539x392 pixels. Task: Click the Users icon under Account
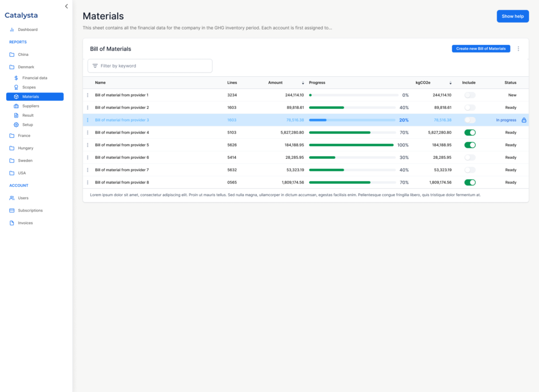point(12,198)
